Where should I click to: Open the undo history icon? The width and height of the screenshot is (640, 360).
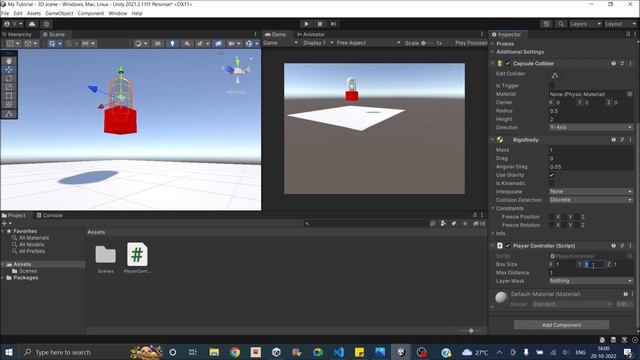(547, 24)
